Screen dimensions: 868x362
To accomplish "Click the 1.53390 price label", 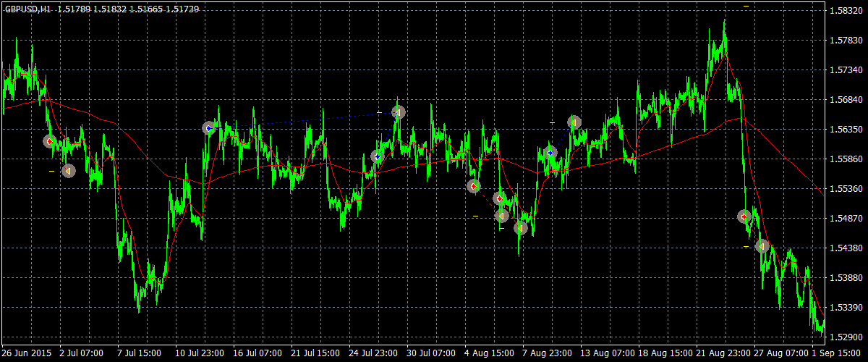I will coord(847,307).
